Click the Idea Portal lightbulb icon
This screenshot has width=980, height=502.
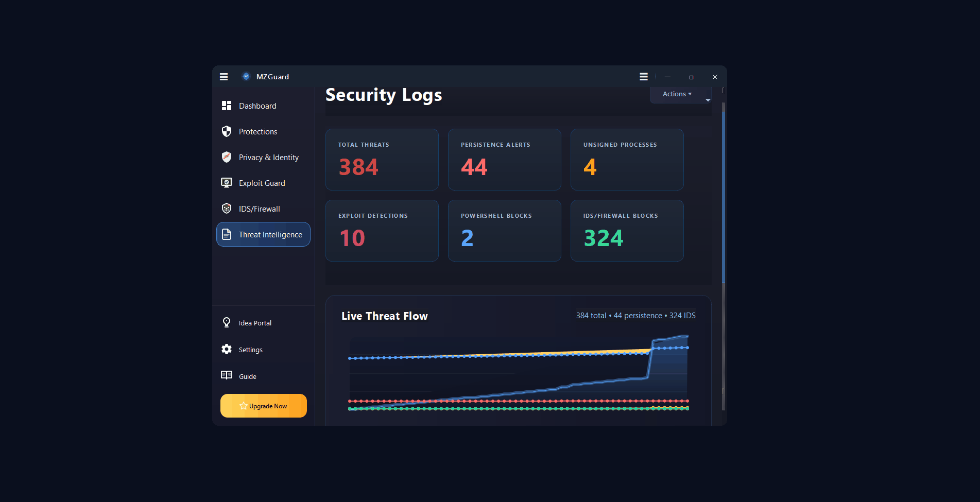tap(227, 323)
